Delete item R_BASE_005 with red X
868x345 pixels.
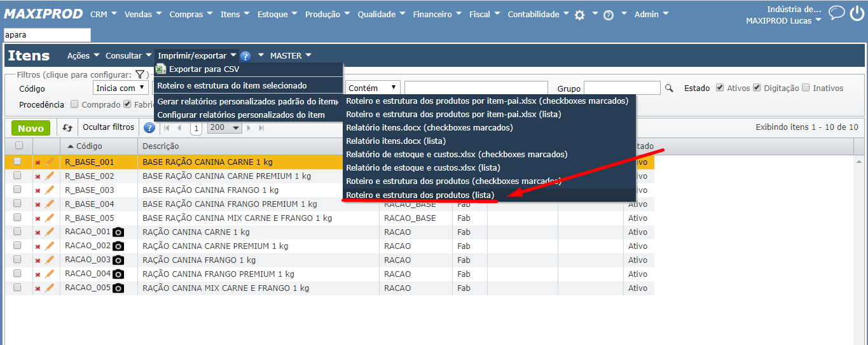click(x=38, y=218)
